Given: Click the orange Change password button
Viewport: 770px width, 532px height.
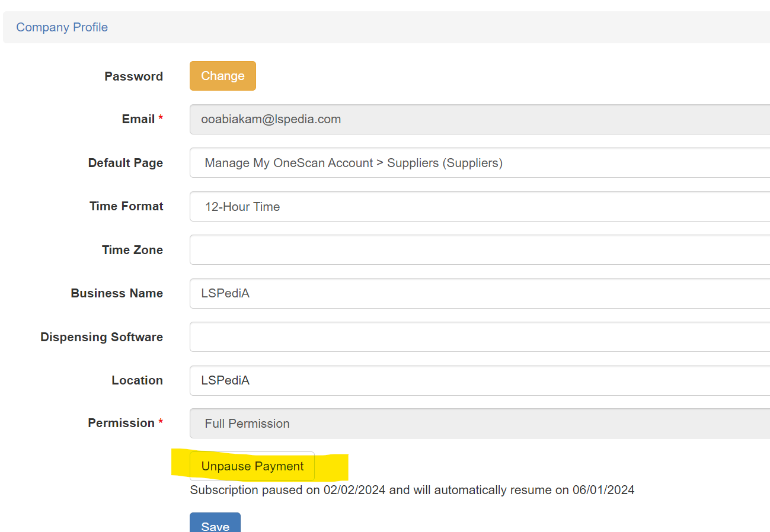Looking at the screenshot, I should (x=223, y=76).
